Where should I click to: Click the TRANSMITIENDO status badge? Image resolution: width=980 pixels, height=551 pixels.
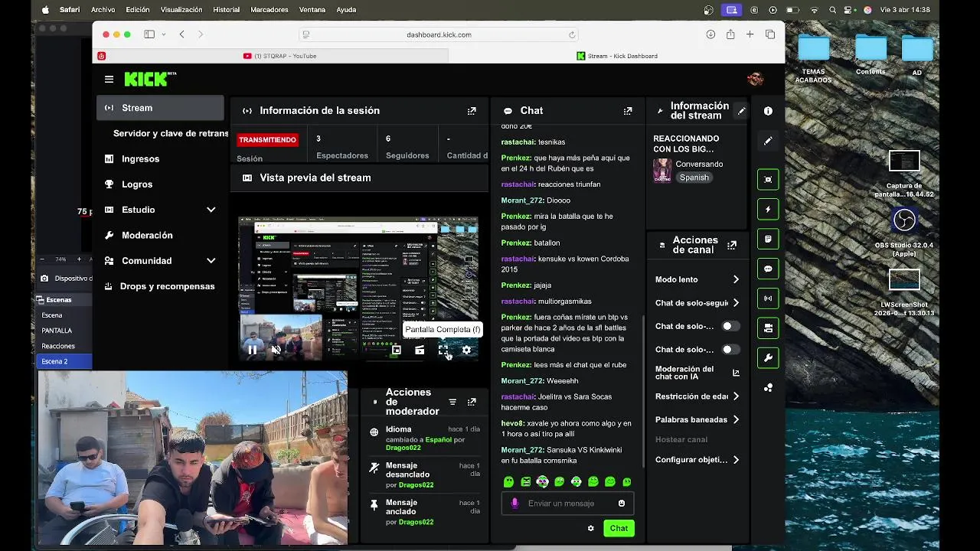(x=267, y=140)
